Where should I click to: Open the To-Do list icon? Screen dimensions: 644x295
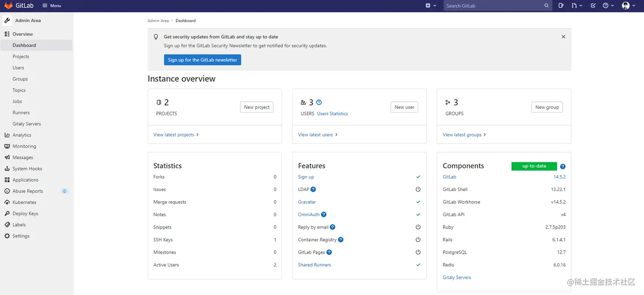coord(593,6)
